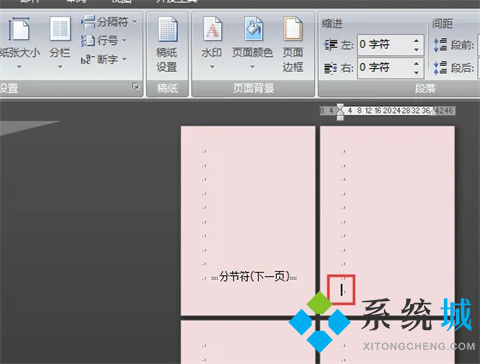480x364 pixels.
Task: Expand the 行号 dropdown arrow
Action: click(x=124, y=41)
